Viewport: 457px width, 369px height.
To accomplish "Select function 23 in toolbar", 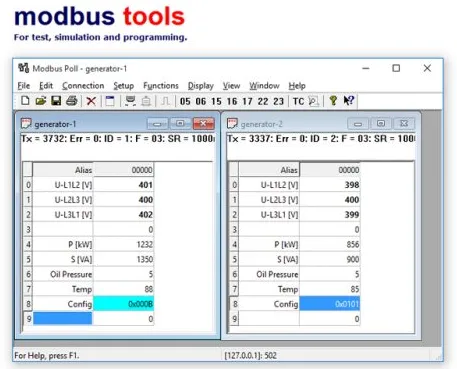I will pyautogui.click(x=278, y=101).
